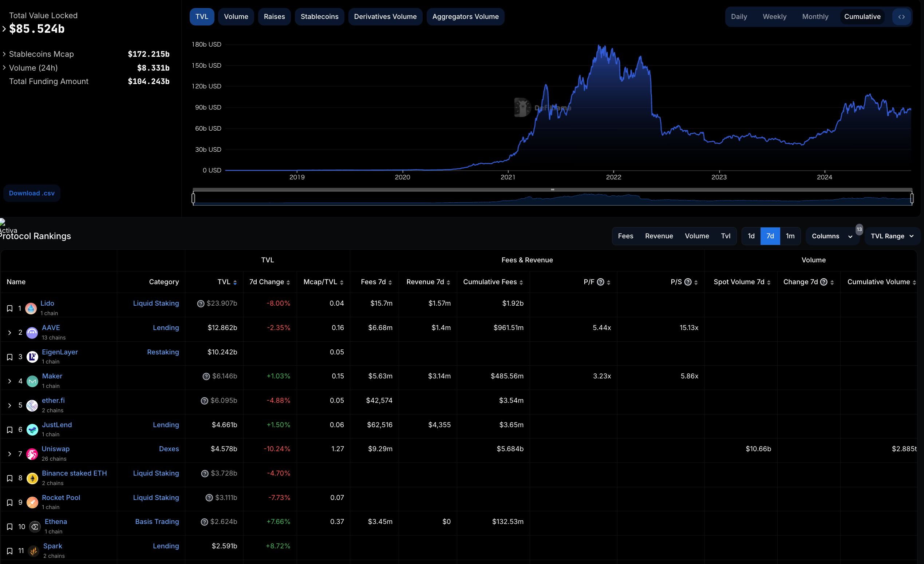Open the Rocket Pool protocol link
The height and width of the screenshot is (564, 924).
point(61,497)
